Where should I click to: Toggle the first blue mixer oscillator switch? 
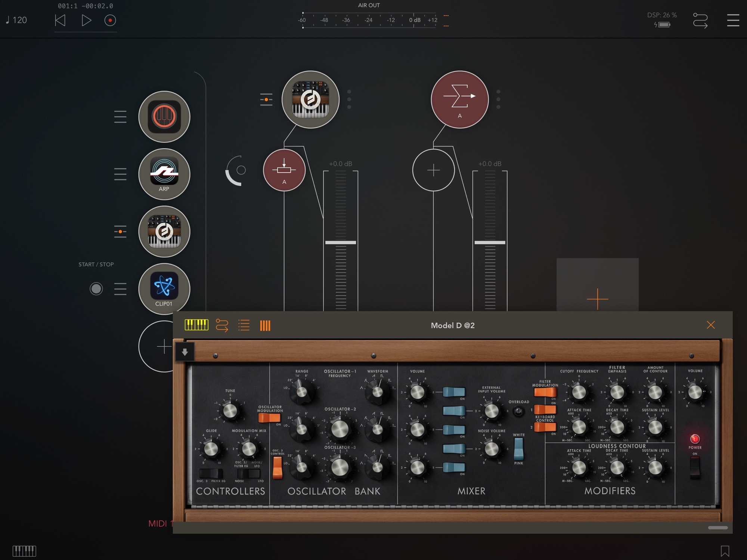click(x=454, y=392)
